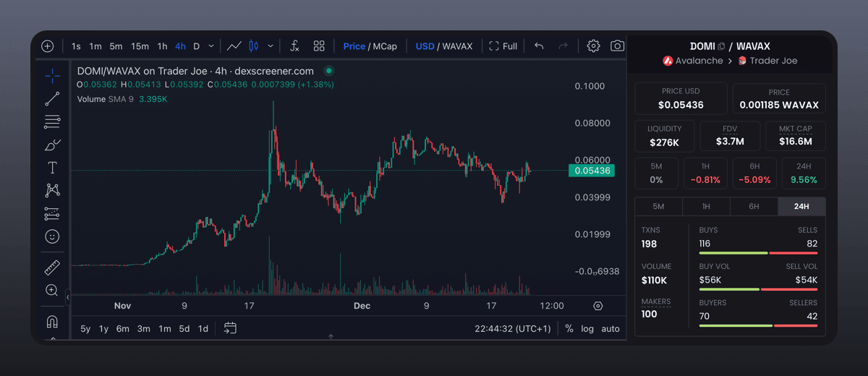Set interval to 5m
The height and width of the screenshot is (376, 868).
(x=116, y=46)
